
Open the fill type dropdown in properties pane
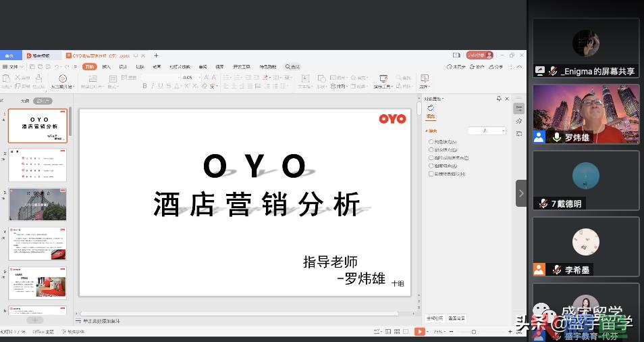click(487, 130)
